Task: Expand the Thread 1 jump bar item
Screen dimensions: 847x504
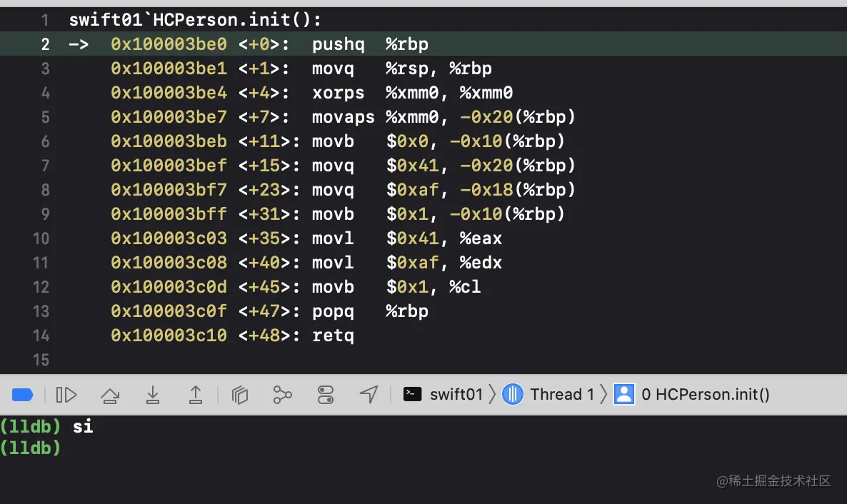Action: tap(561, 394)
